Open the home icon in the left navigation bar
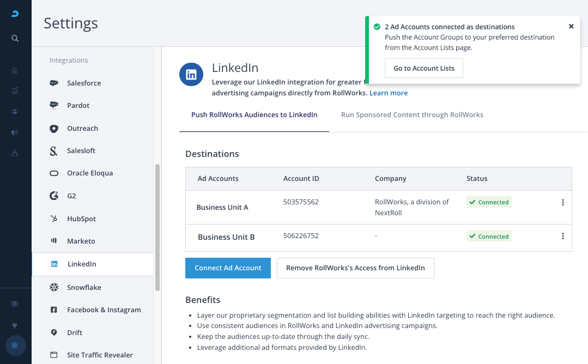Screen dimensions: 588x364 [x=15, y=70]
